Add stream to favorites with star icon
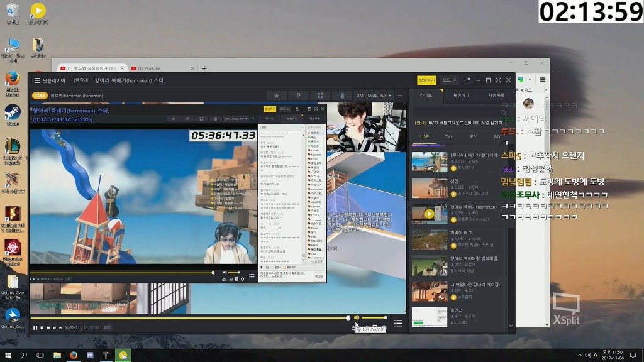The width and height of the screenshot is (644, 362). pyautogui.click(x=277, y=96)
